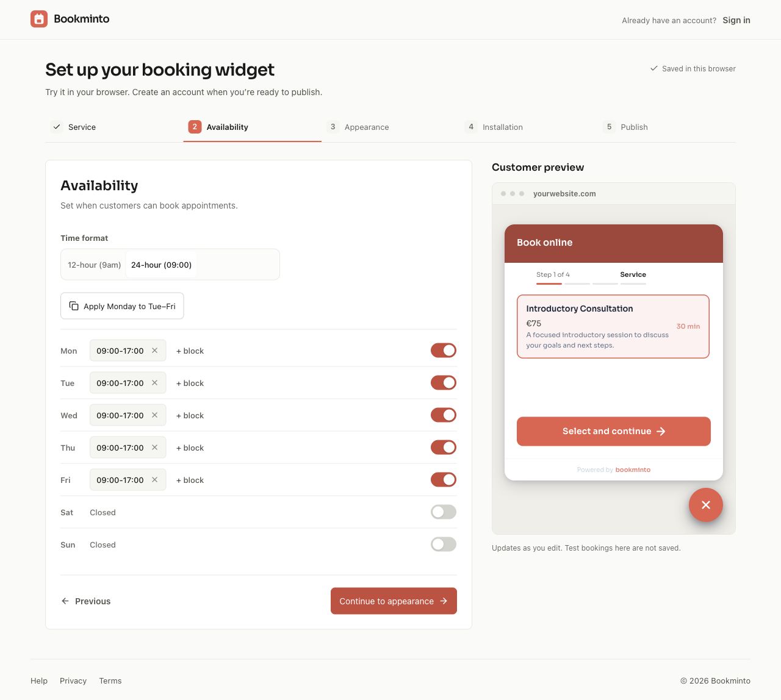Click the Bookminto calendar logo icon
The height and width of the screenshot is (700, 781).
tap(39, 19)
